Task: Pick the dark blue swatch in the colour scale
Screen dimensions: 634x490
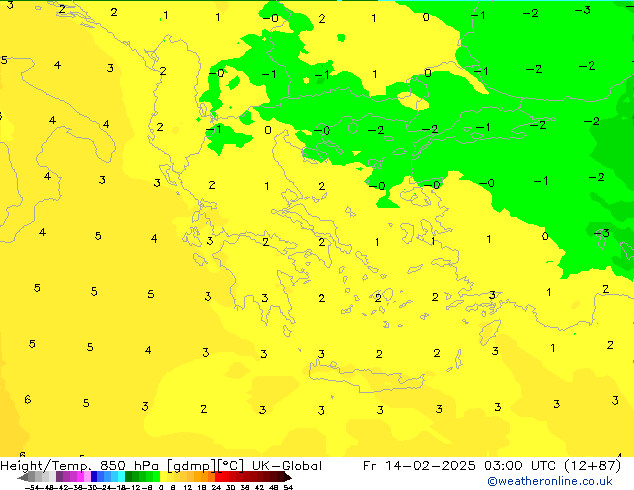Action: pyautogui.click(x=94, y=476)
